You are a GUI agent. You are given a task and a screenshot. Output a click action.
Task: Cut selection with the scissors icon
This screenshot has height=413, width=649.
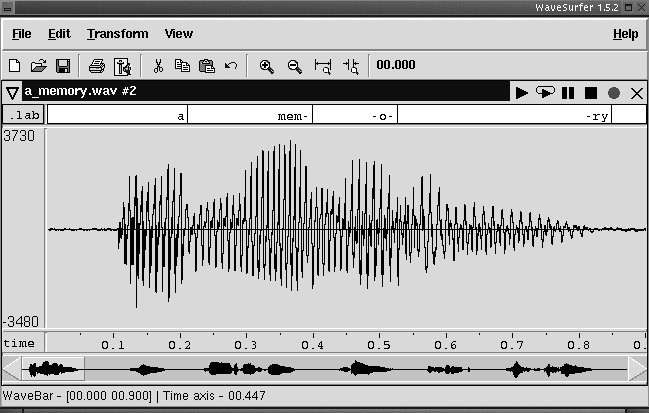click(x=157, y=66)
